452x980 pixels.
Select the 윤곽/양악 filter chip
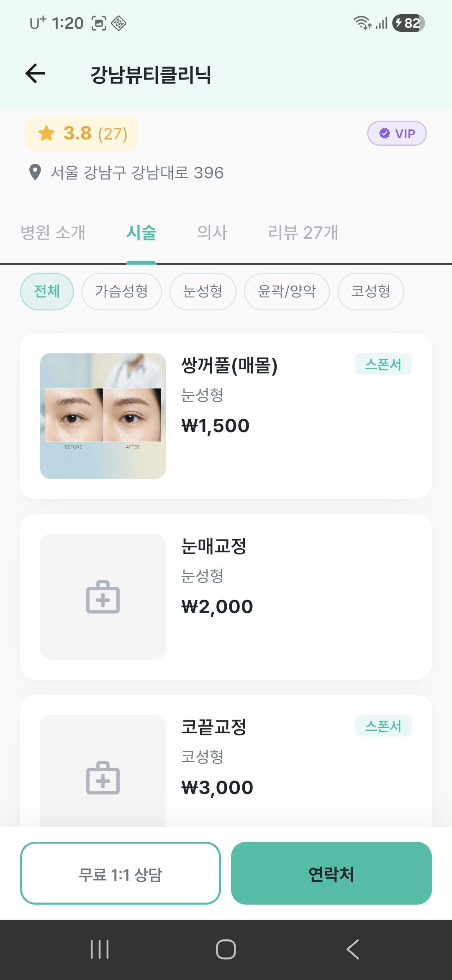(287, 291)
